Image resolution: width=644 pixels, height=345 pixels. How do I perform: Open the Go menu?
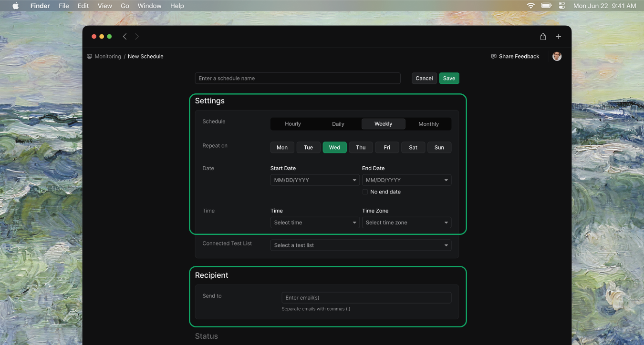[125, 6]
